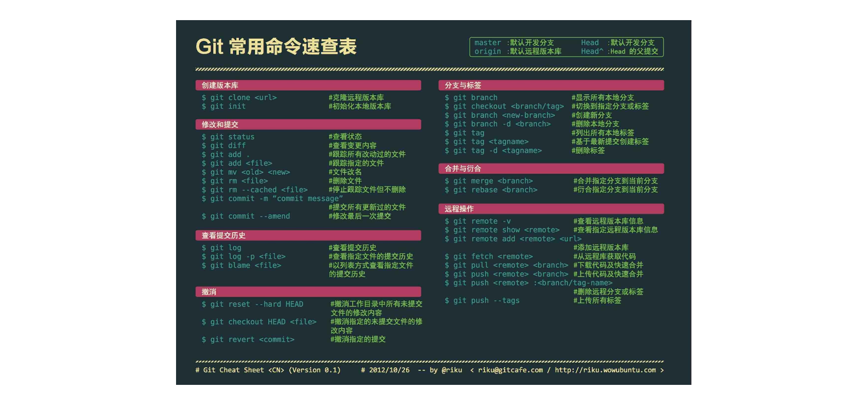The width and height of the screenshot is (868, 405).
Task: Click the comment '#初始化本地版本库'
Action: pyautogui.click(x=360, y=107)
